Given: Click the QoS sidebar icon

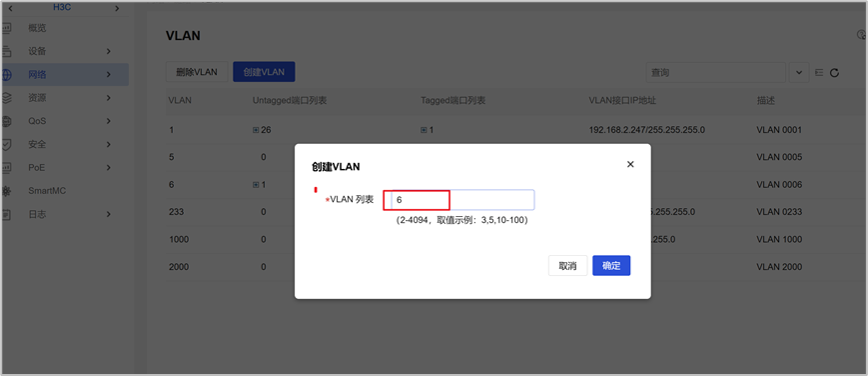Looking at the screenshot, I should [7, 121].
